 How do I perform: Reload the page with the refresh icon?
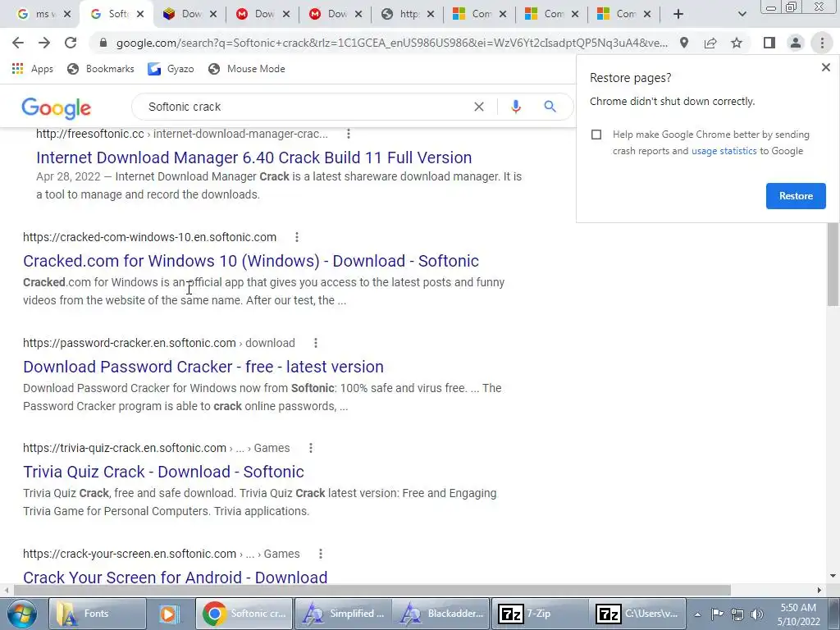pos(71,43)
